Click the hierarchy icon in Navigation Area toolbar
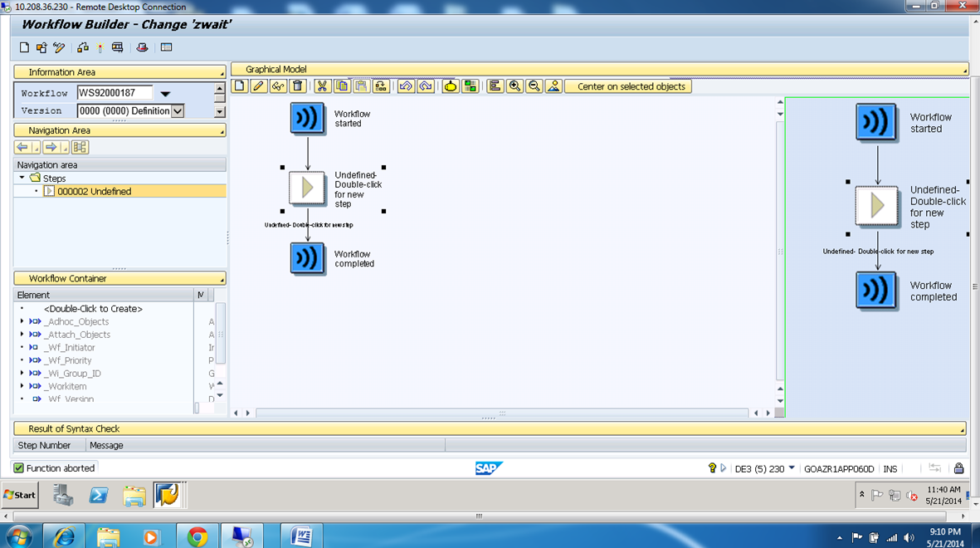The width and height of the screenshot is (980, 548). tap(80, 147)
